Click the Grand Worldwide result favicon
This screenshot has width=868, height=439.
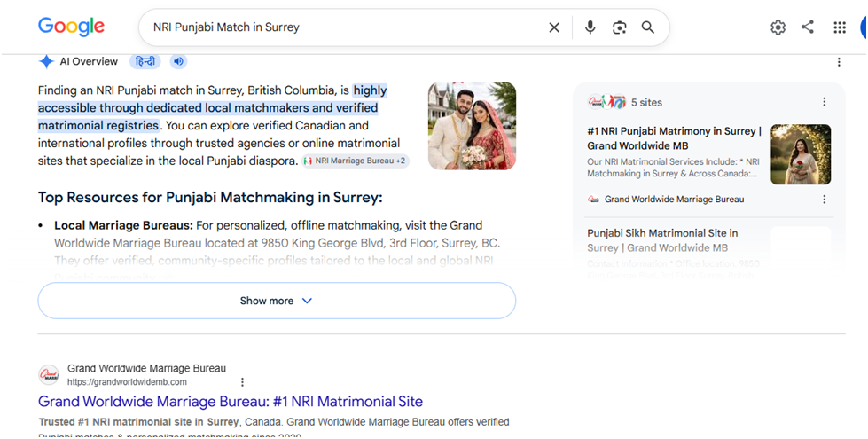coord(49,375)
